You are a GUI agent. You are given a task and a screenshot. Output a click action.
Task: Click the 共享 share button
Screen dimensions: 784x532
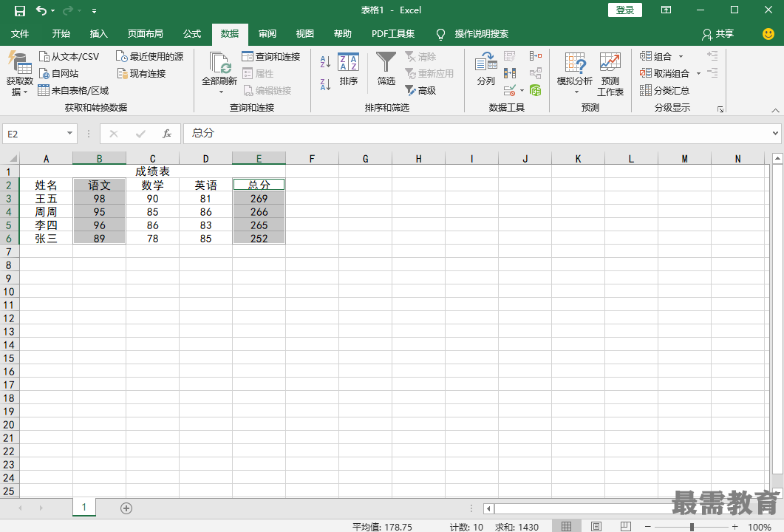[x=718, y=33]
